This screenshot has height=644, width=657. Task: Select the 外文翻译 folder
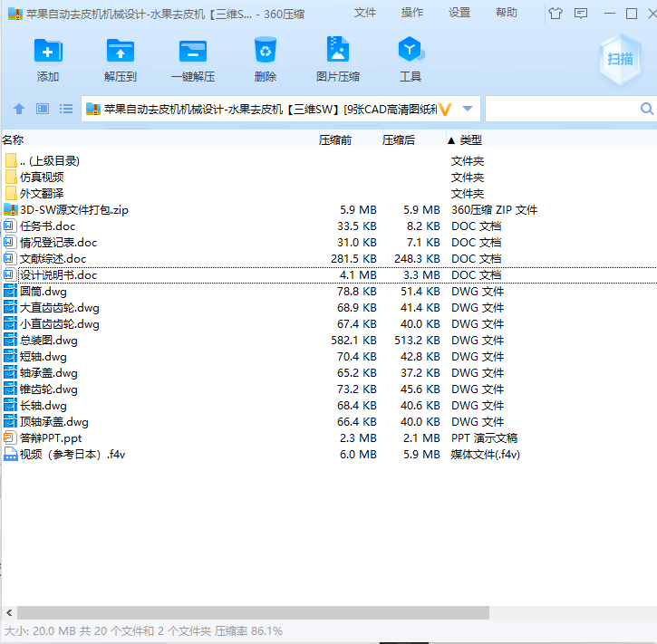[x=42, y=194]
